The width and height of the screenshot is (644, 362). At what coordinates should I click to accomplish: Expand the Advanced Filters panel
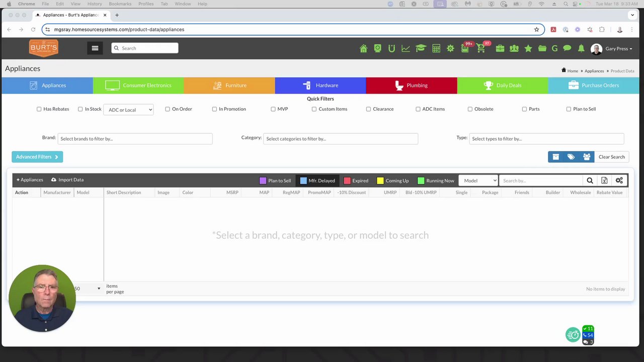point(37,157)
